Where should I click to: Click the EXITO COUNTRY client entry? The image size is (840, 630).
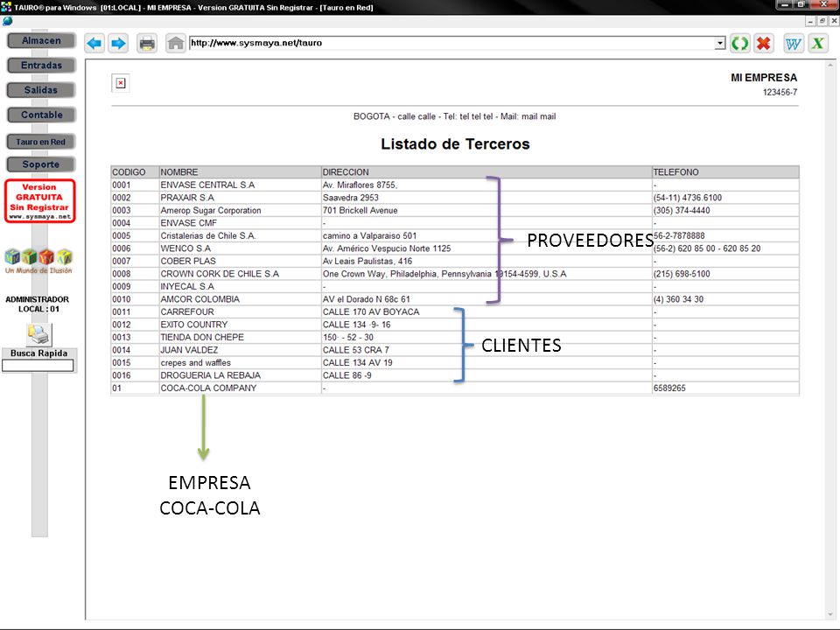(194, 325)
